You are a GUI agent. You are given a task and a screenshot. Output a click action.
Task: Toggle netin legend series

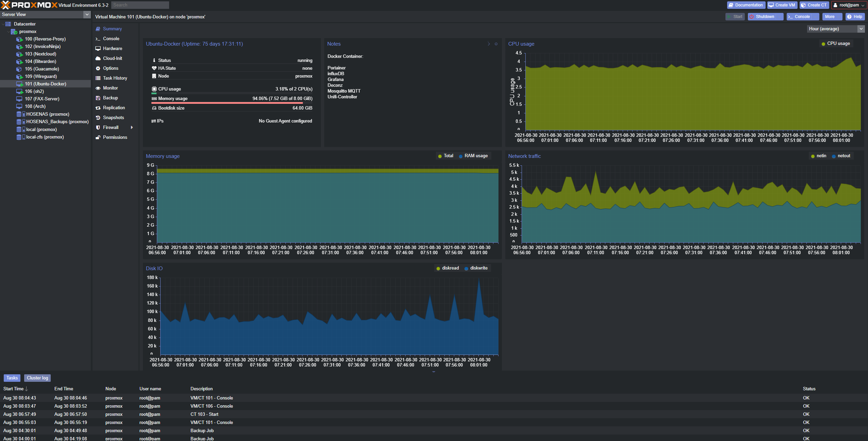819,156
